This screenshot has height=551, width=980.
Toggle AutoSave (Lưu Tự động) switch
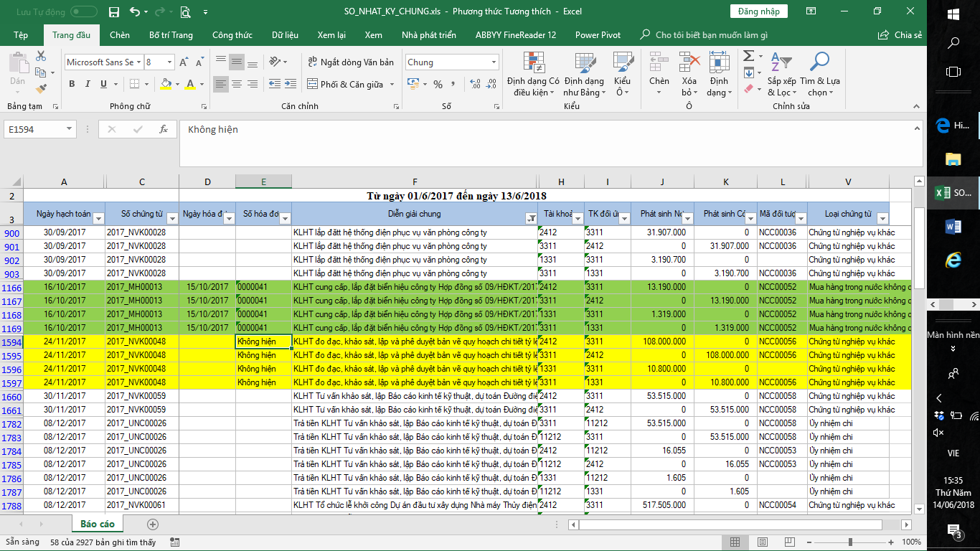click(84, 11)
